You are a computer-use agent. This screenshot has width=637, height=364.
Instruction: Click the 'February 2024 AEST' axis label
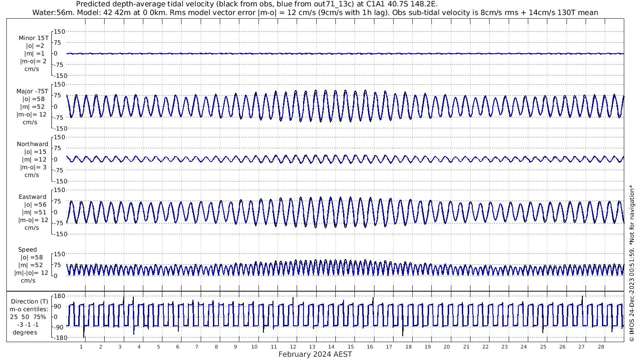click(x=315, y=354)
